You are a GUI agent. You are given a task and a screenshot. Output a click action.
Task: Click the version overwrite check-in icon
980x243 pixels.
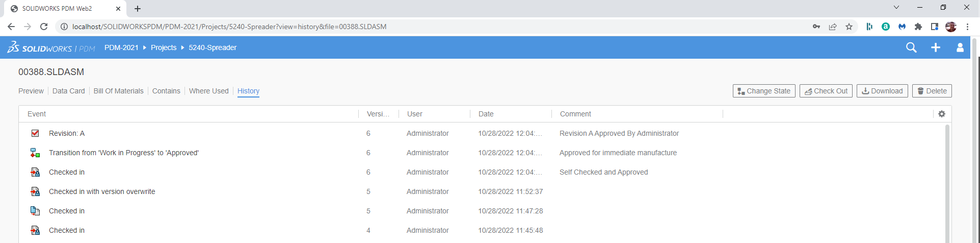(35, 191)
